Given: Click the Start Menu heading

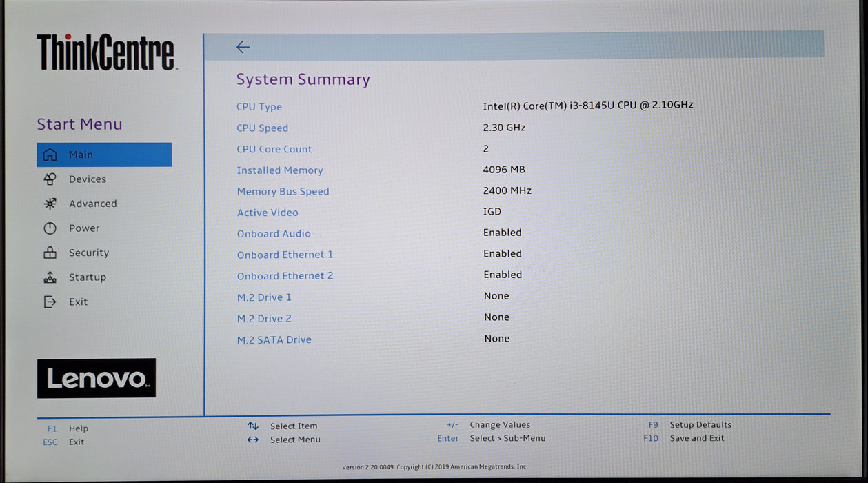Looking at the screenshot, I should coord(79,124).
